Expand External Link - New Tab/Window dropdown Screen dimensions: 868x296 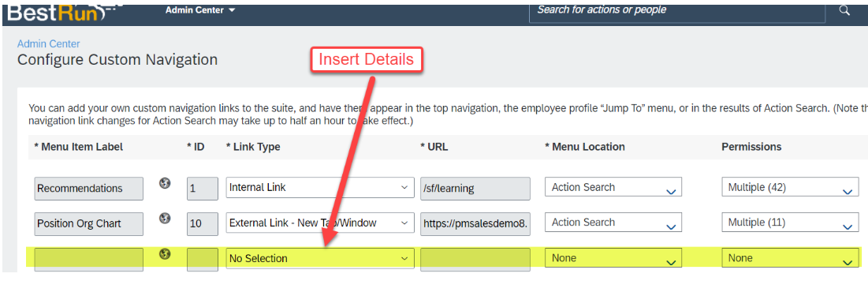click(x=320, y=223)
